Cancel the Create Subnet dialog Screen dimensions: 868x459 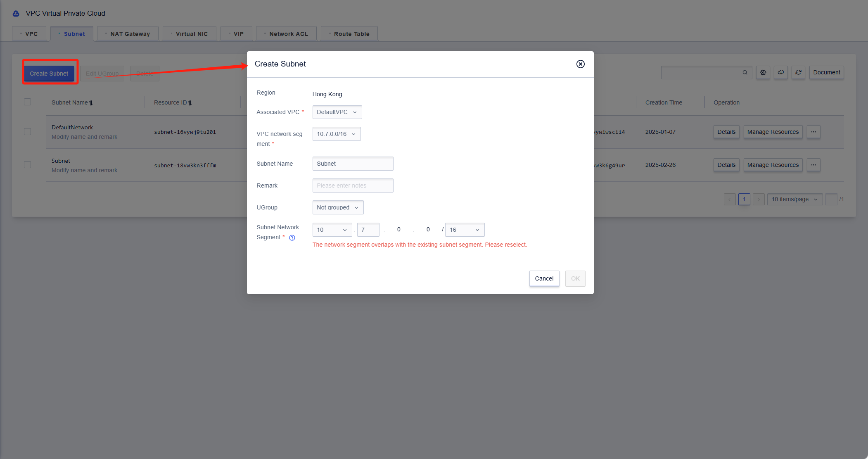pyautogui.click(x=544, y=279)
